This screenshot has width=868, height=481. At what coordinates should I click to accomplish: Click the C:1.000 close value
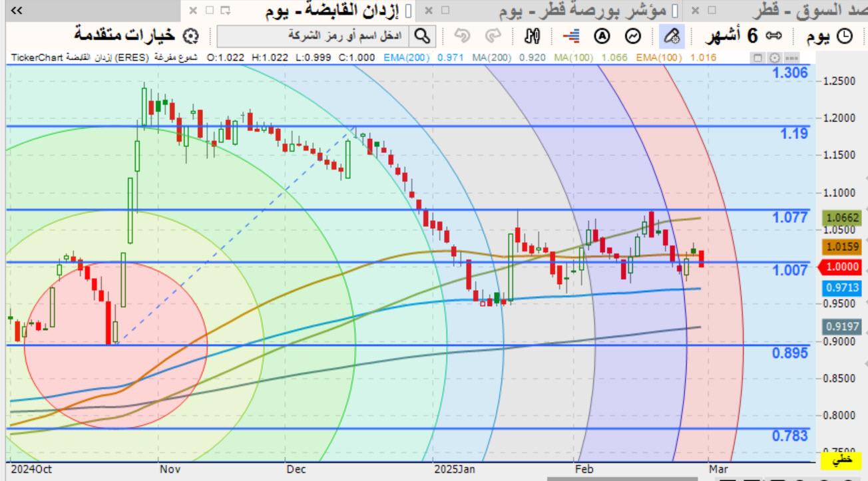tap(356, 58)
